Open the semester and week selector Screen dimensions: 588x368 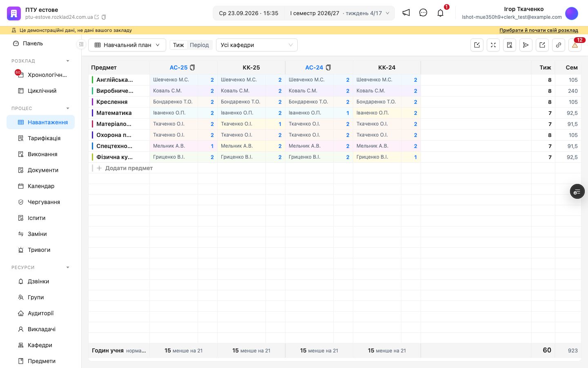click(x=339, y=13)
